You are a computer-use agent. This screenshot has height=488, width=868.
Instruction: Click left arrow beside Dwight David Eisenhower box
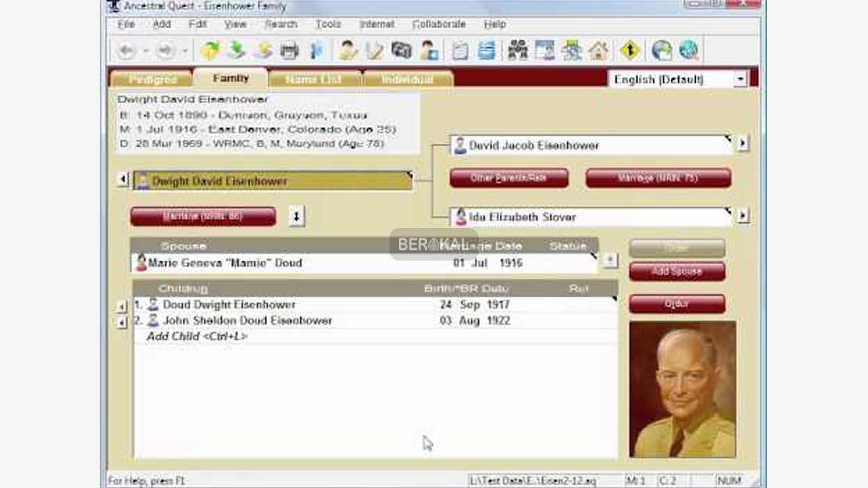coord(123,180)
